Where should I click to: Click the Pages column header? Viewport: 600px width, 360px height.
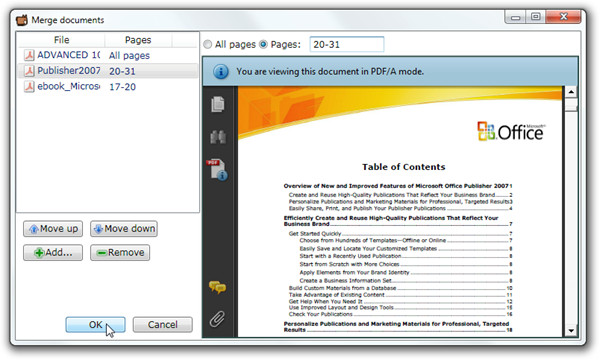pyautogui.click(x=138, y=40)
